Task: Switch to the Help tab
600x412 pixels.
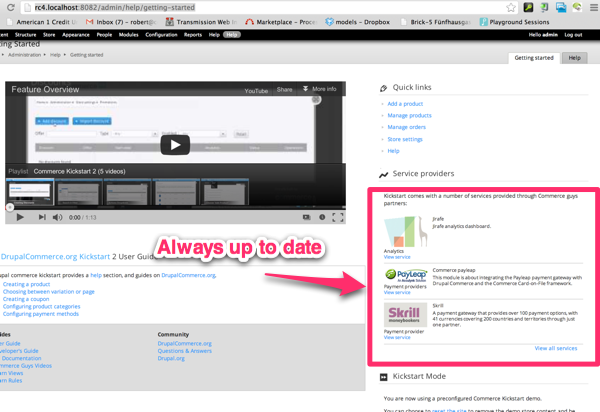Action: (x=574, y=58)
